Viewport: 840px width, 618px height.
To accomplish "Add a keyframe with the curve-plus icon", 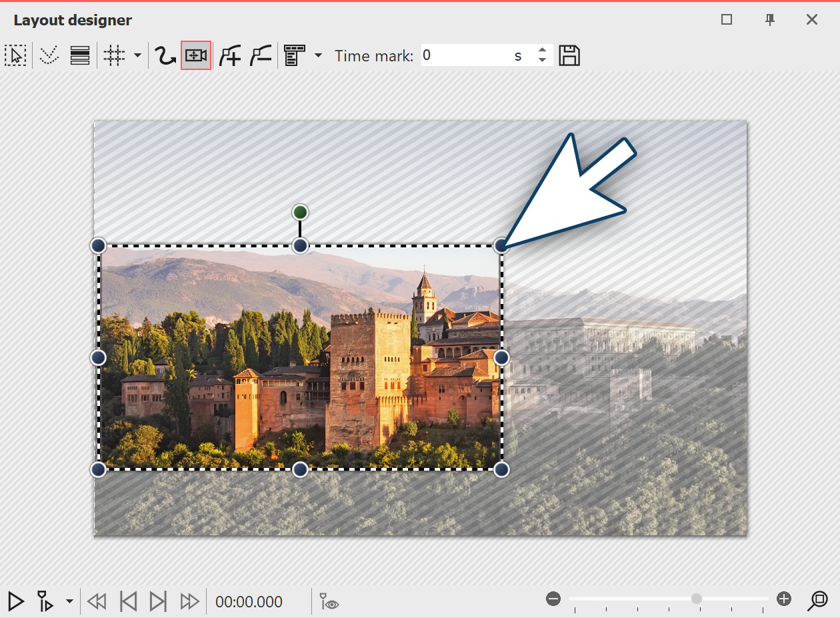I will point(229,55).
